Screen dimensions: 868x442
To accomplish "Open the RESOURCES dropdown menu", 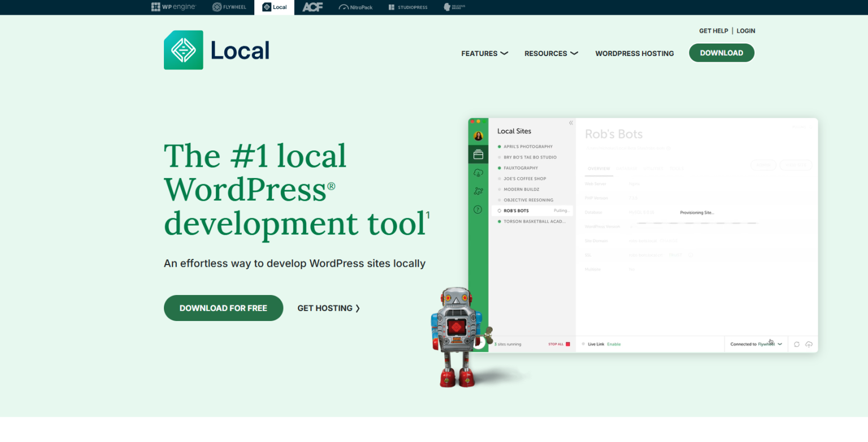I will coord(551,53).
